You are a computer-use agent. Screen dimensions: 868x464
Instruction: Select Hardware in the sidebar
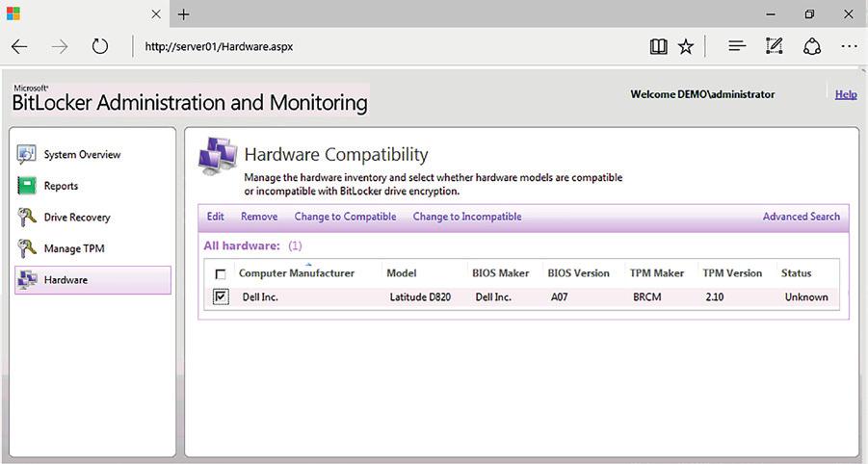(93, 280)
